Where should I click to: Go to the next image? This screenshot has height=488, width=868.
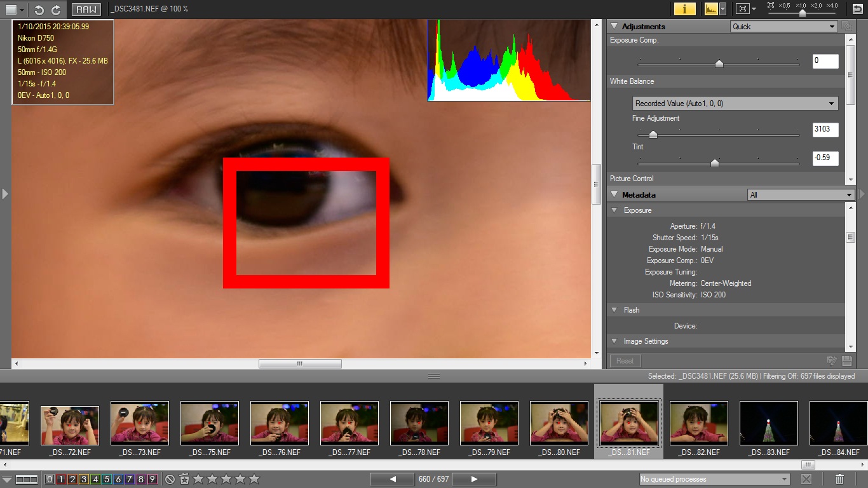[474, 479]
